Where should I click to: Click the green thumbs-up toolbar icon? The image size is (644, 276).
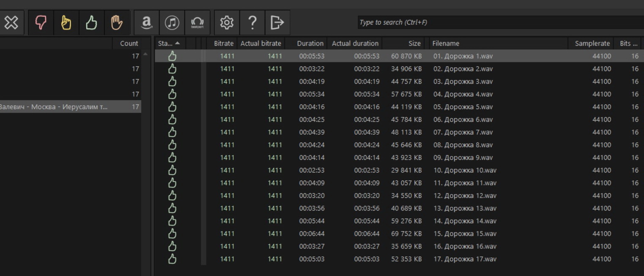(91, 22)
